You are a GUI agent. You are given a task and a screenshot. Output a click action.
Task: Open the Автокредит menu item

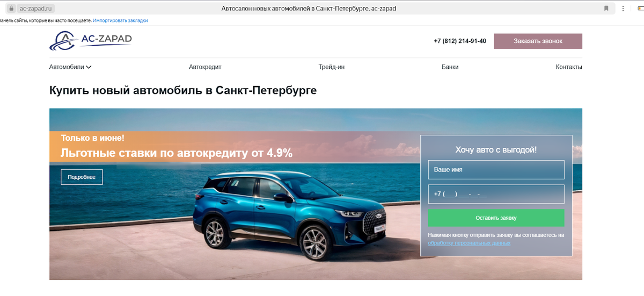(x=205, y=67)
